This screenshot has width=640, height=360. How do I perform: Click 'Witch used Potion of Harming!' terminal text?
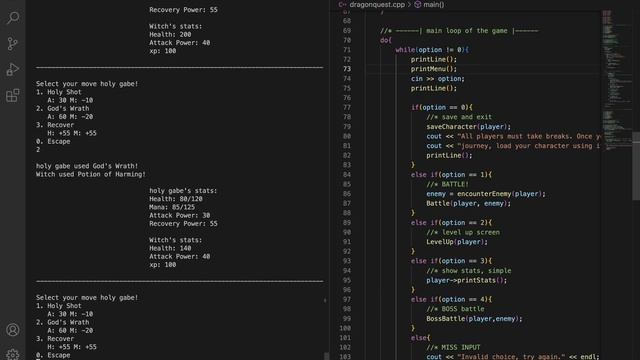coord(91,174)
